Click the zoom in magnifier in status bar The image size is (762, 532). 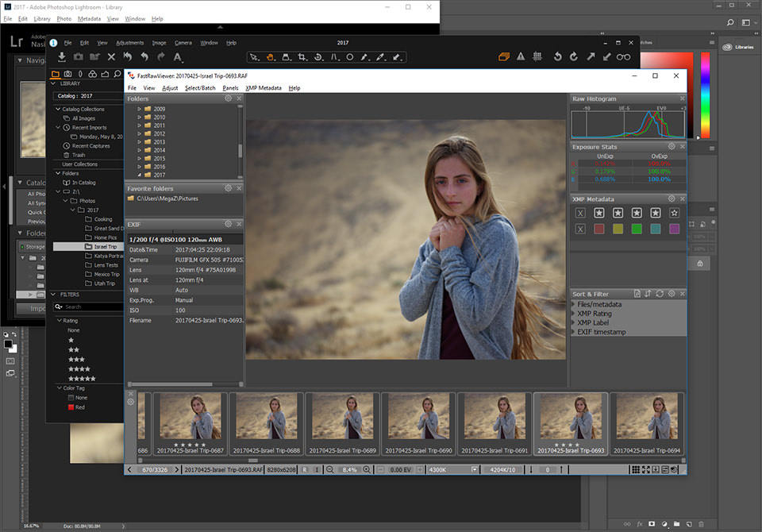pos(367,470)
